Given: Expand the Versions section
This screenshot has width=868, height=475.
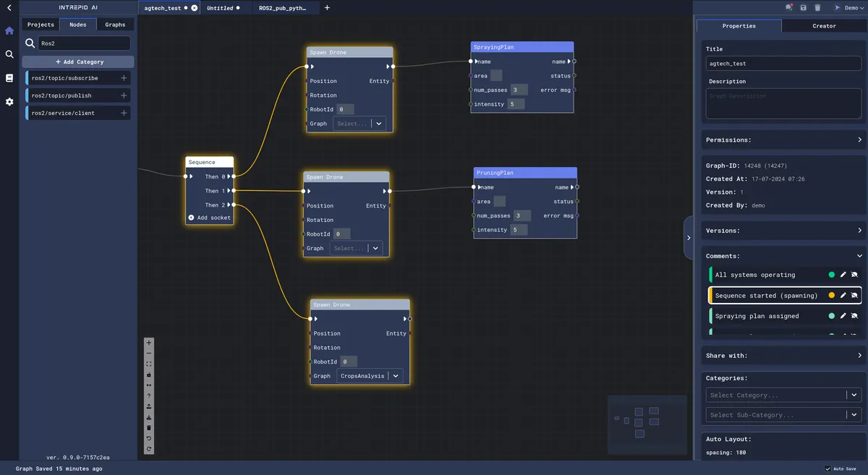Looking at the screenshot, I should [784, 231].
